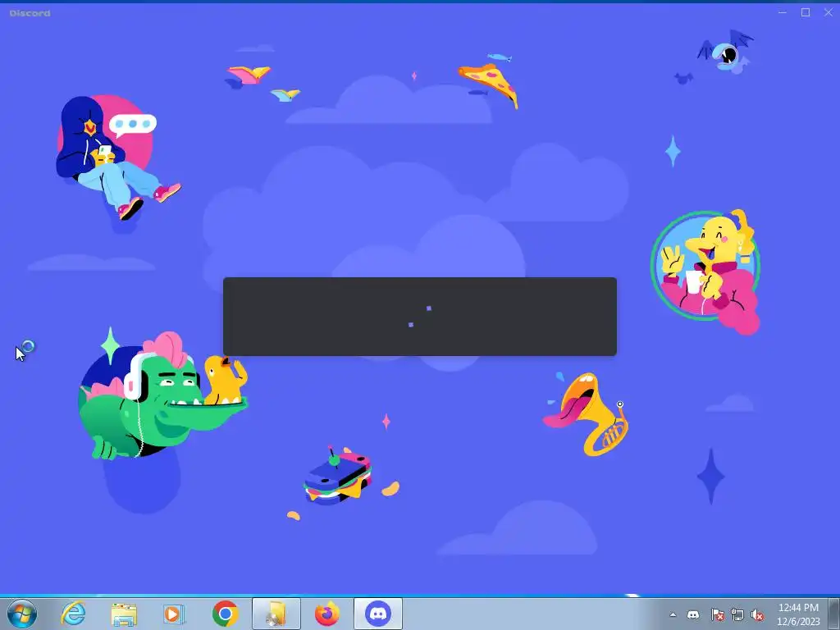Click the dark loading panel in the center
This screenshot has width=840, height=630.
coord(420,317)
